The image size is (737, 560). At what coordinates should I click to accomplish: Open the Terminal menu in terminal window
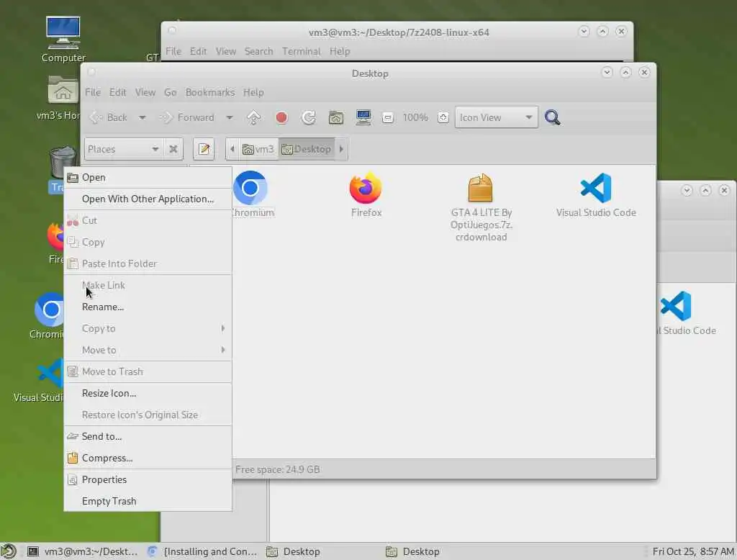(x=302, y=51)
